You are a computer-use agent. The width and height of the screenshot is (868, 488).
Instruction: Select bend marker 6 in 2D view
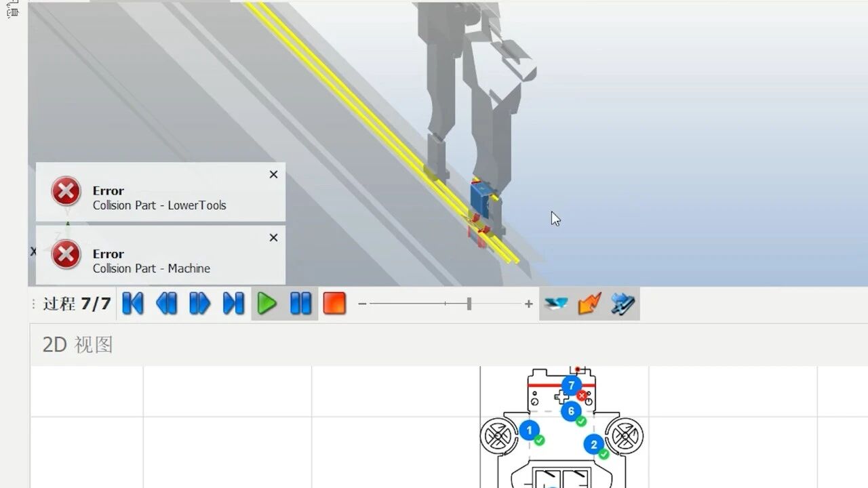[x=571, y=411]
